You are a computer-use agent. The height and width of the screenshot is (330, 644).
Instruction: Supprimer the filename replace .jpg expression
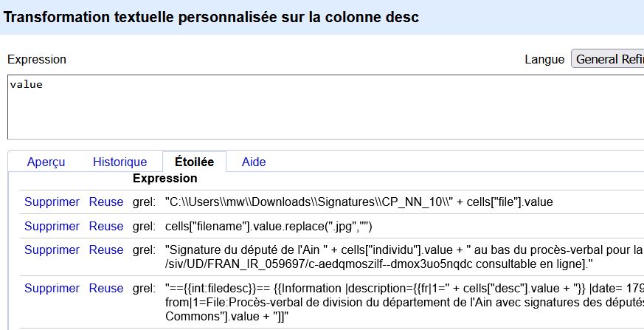point(52,226)
